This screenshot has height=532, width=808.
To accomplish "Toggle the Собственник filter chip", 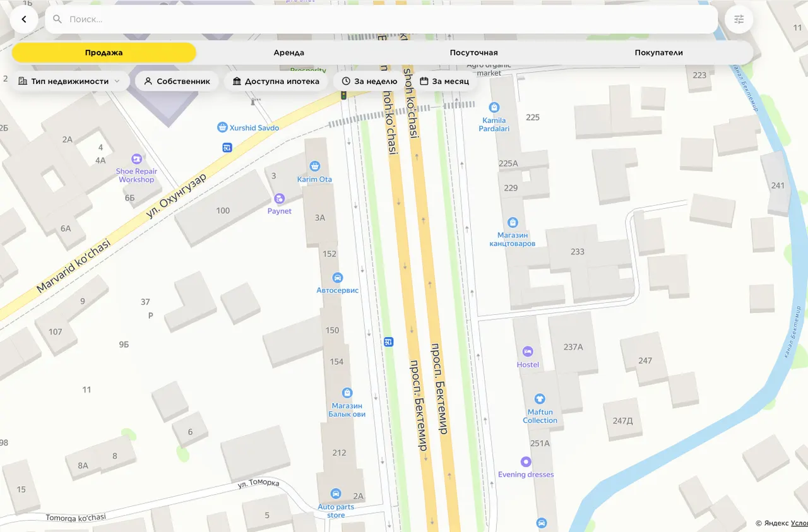I will [x=177, y=81].
